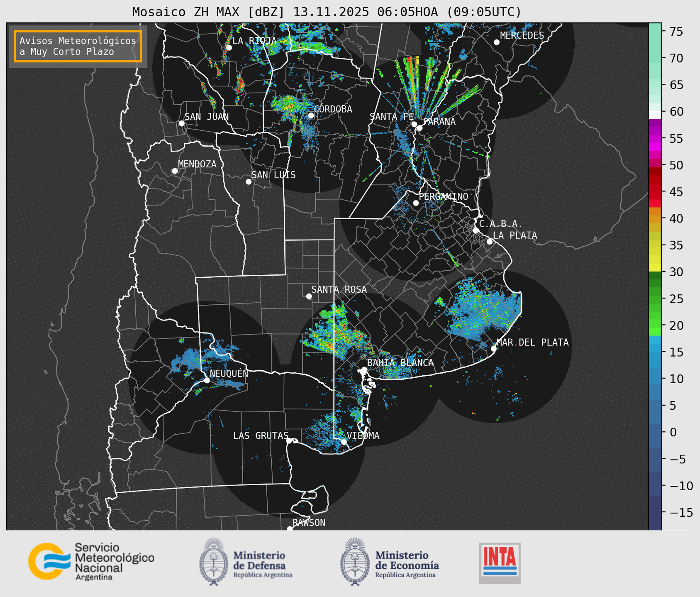
Task: Click the Ministerio de Defensa text
Action: (263, 564)
